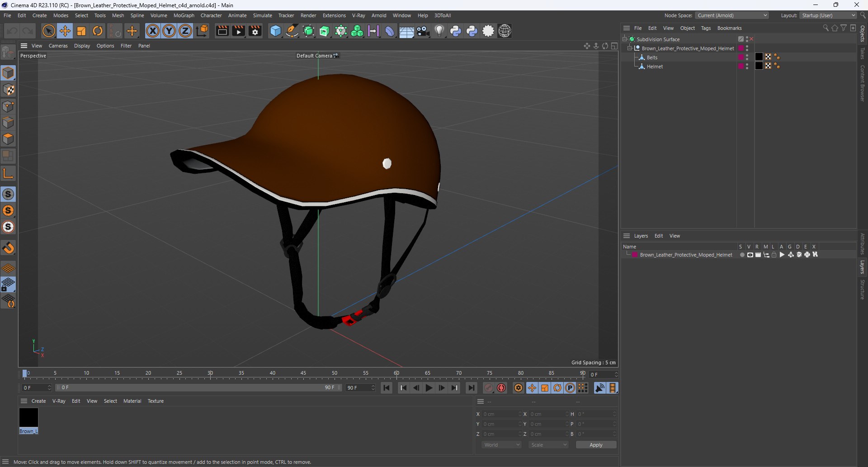
Task: Click the Axis L-shaped tool icon
Action: (x=8, y=173)
